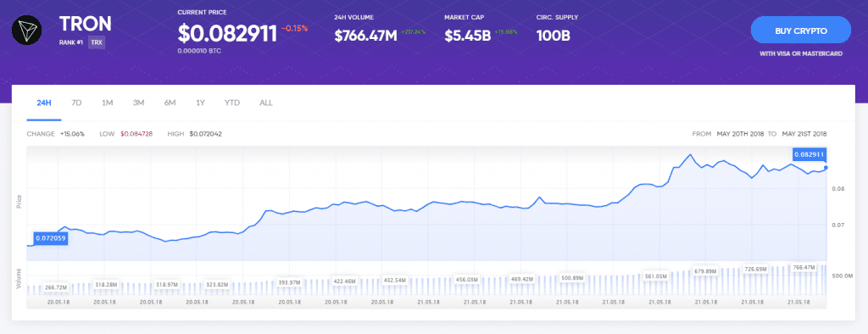Click the 679.89M volume label
The width and height of the screenshot is (868, 334).
coord(705,271)
